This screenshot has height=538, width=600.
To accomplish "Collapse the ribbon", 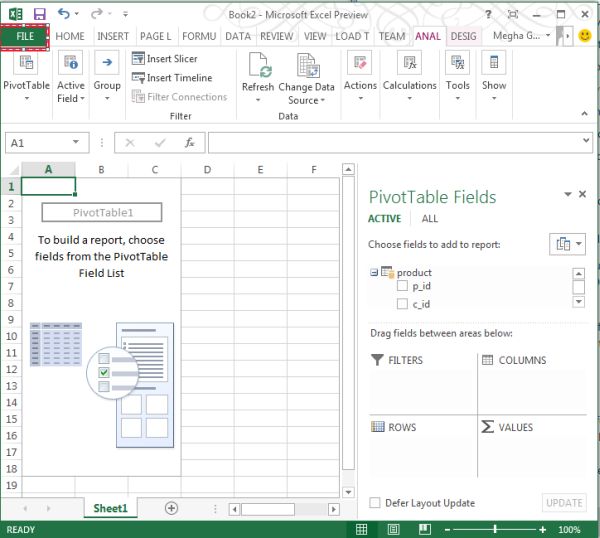I will pyautogui.click(x=584, y=114).
